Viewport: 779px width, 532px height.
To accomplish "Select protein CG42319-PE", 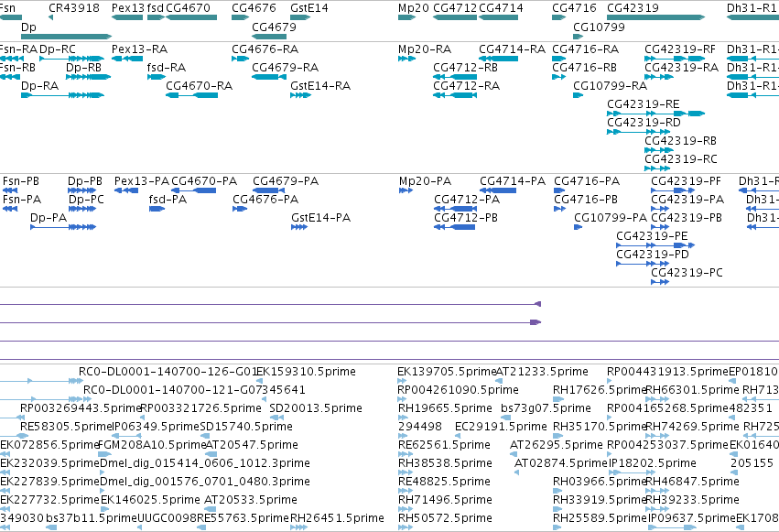I will click(653, 236).
